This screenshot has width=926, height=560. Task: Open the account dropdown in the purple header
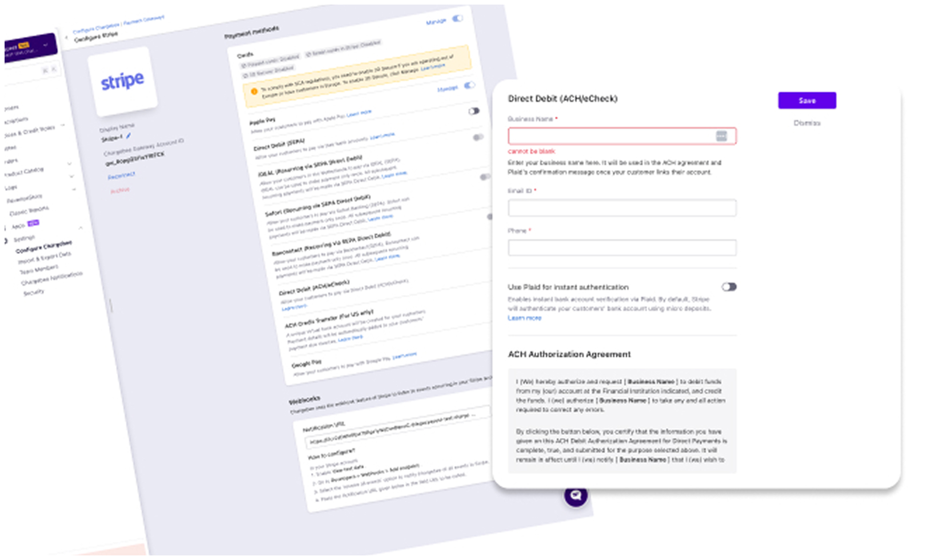(x=46, y=46)
